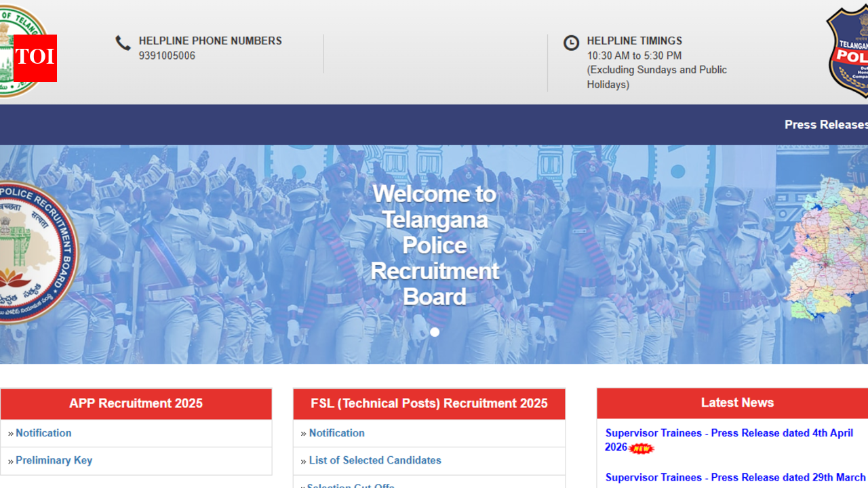Open the Selection Cut-Offs link
868x488 pixels.
coord(351,485)
